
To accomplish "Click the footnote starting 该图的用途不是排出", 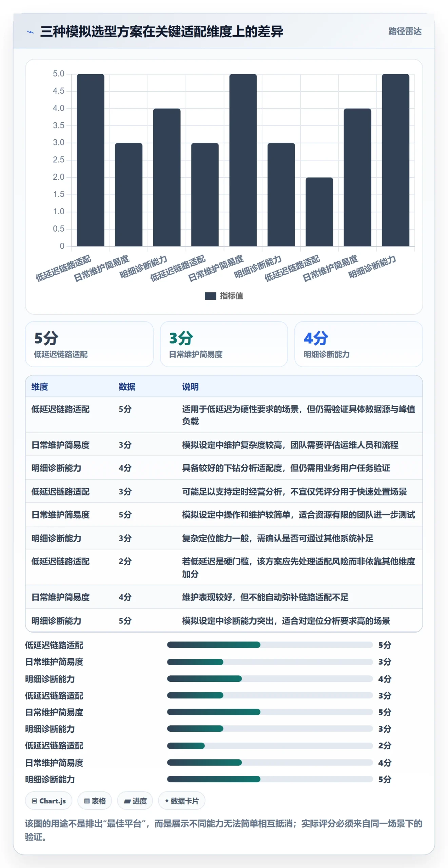I will click(223, 830).
